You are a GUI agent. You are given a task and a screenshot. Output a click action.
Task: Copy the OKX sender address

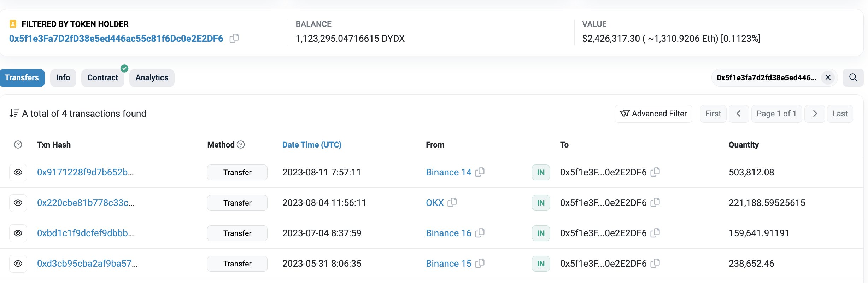click(452, 203)
